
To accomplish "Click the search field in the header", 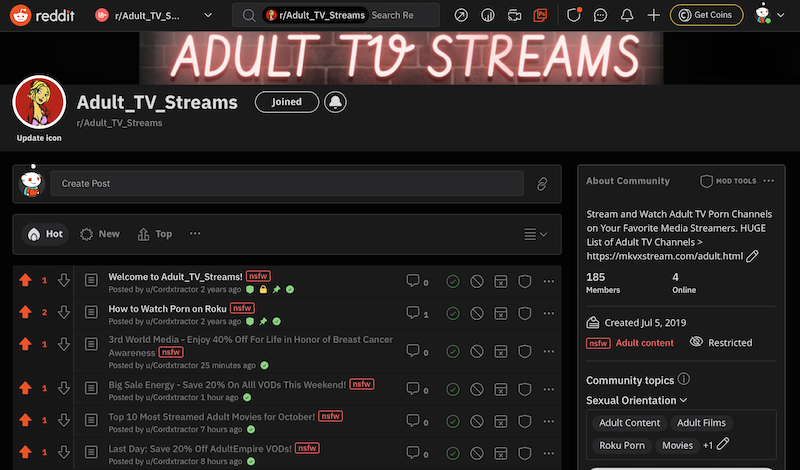I will [x=336, y=15].
